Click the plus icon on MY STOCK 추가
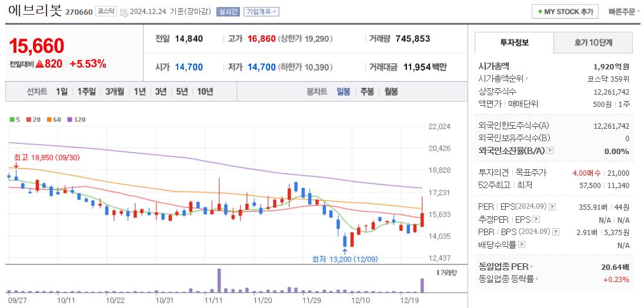 [x=540, y=12]
